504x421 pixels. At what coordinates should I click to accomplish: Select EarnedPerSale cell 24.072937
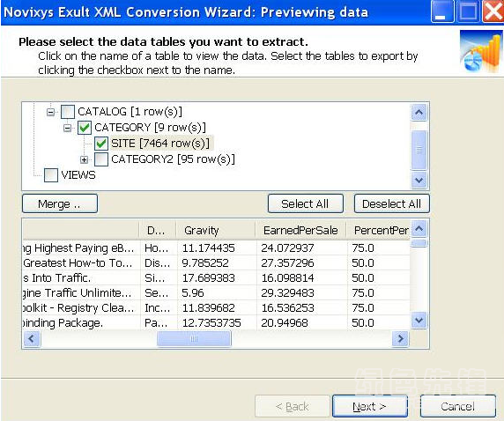click(302, 247)
